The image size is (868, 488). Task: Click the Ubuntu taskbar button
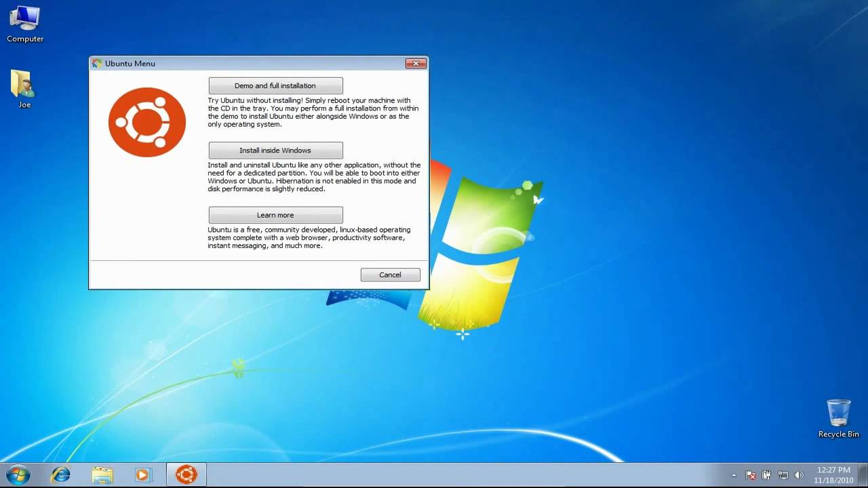(x=186, y=474)
